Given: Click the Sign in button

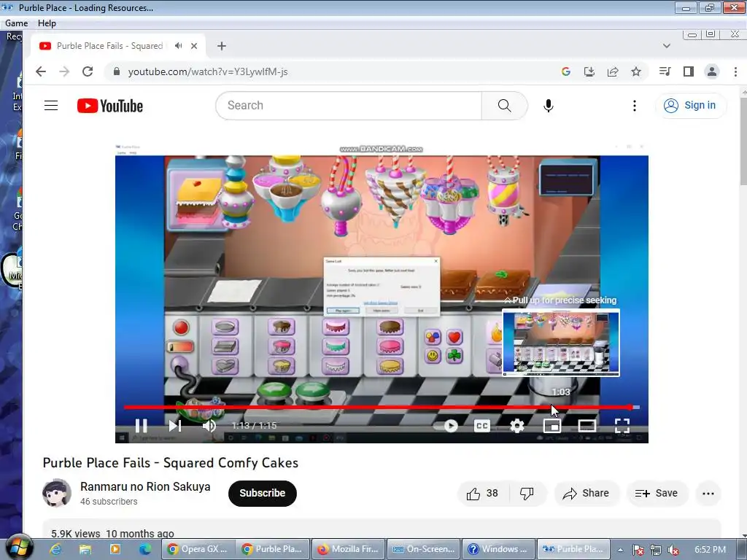Looking at the screenshot, I should 690,105.
